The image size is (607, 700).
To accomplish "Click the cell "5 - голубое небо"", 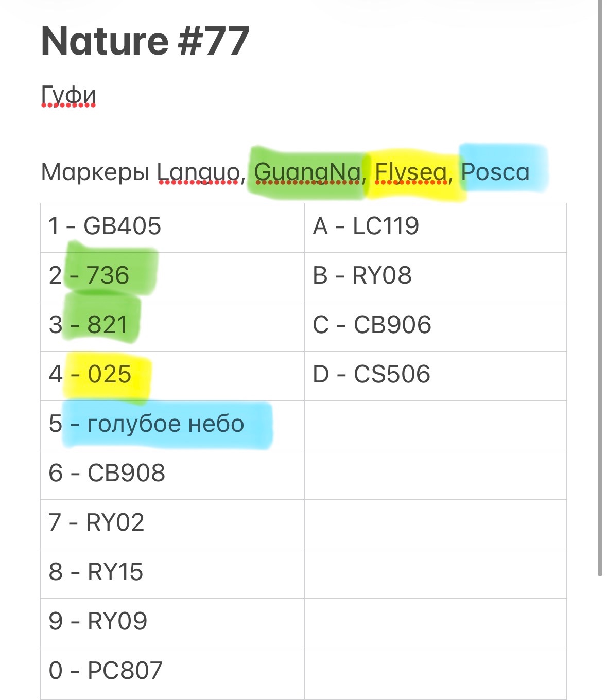I will coord(172,425).
